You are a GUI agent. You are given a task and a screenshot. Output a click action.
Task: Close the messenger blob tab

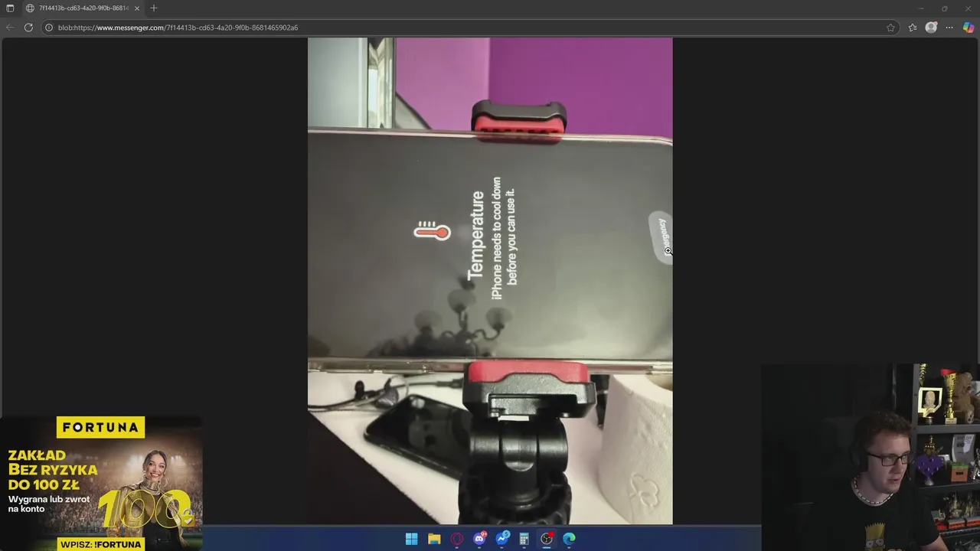(137, 8)
